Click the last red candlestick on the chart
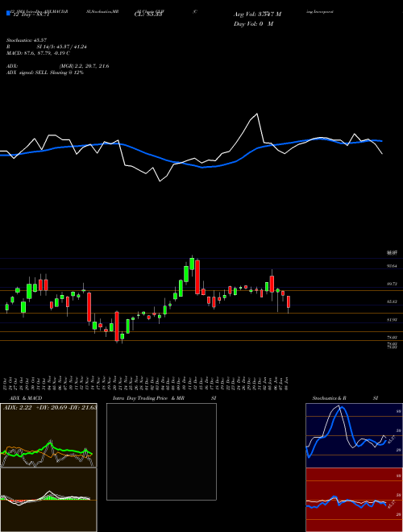The width and height of the screenshot is (403, 532). [x=289, y=302]
